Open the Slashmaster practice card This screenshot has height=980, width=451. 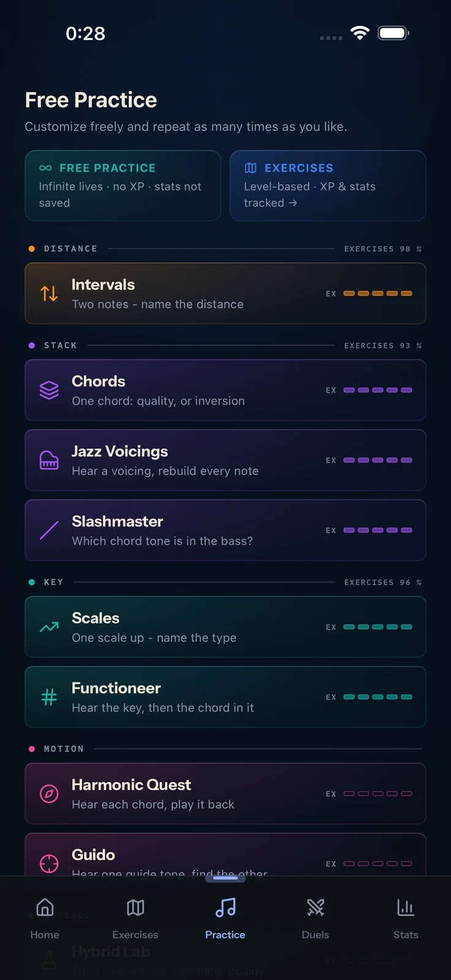(225, 530)
